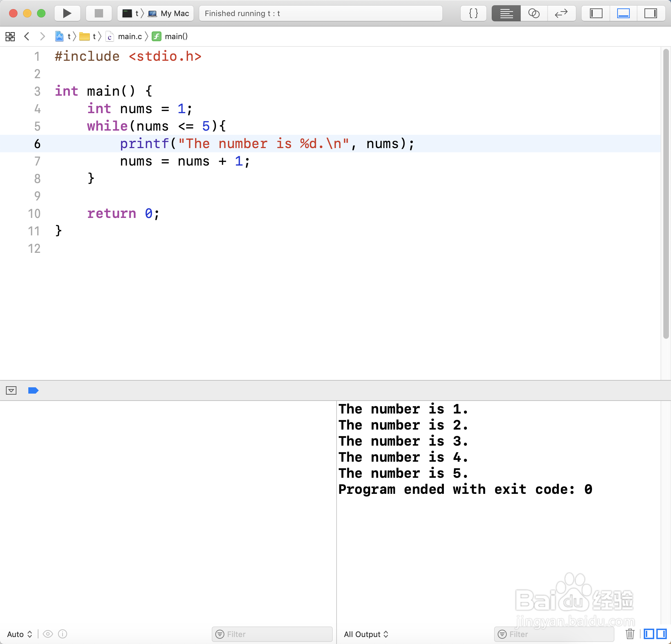This screenshot has height=644, width=671.
Task: Toggle the right Inspector panel
Action: tap(650, 13)
